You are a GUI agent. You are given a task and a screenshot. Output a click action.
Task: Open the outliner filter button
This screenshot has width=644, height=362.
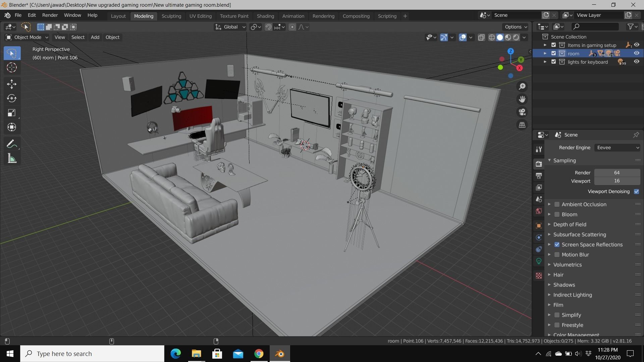(632, 27)
